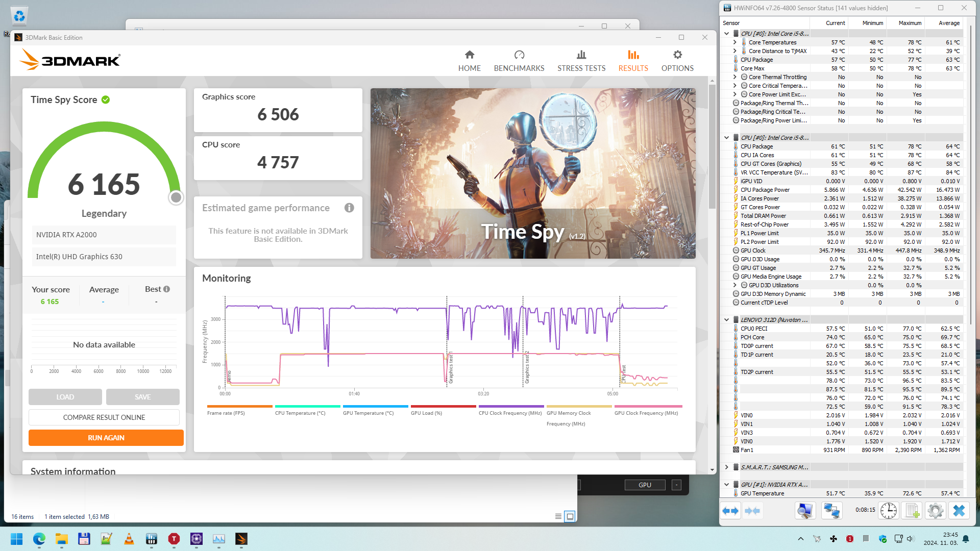Toggle Frame rate (FPS) chart legend

click(x=226, y=413)
